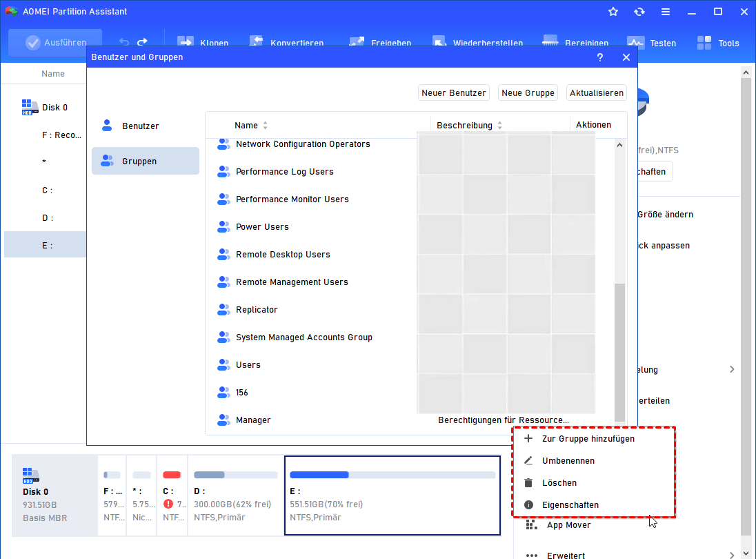Open the Wiederherstellen tool
Viewport: 756px width, 559px height.
(477, 43)
